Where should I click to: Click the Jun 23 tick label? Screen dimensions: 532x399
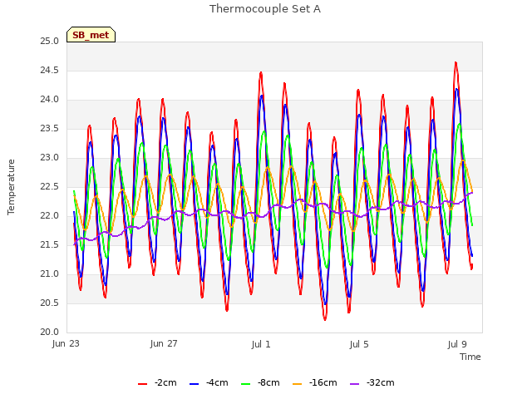tap(66, 343)
